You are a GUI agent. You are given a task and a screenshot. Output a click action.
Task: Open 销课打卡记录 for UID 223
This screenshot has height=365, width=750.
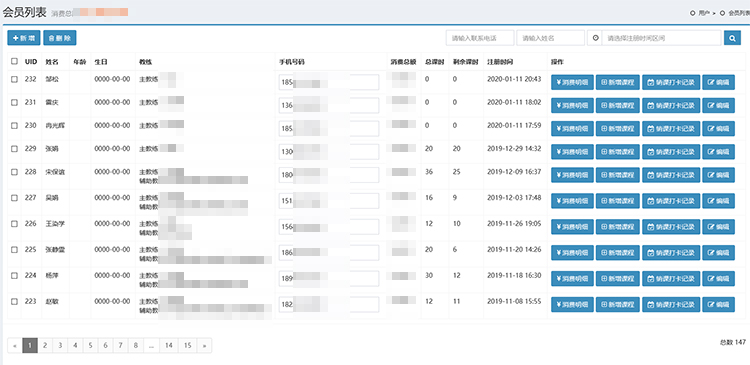pos(671,304)
